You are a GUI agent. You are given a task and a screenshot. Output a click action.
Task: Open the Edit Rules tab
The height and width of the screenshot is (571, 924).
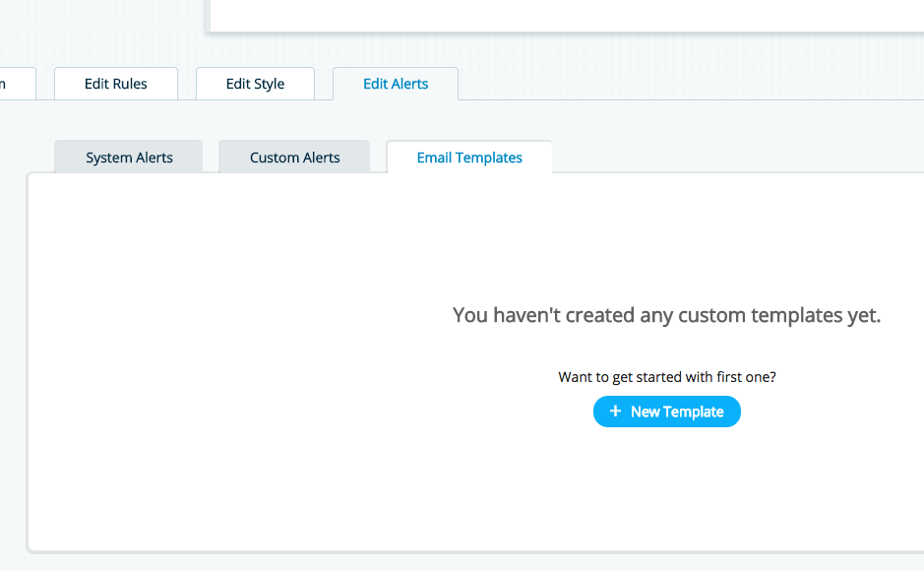click(116, 84)
